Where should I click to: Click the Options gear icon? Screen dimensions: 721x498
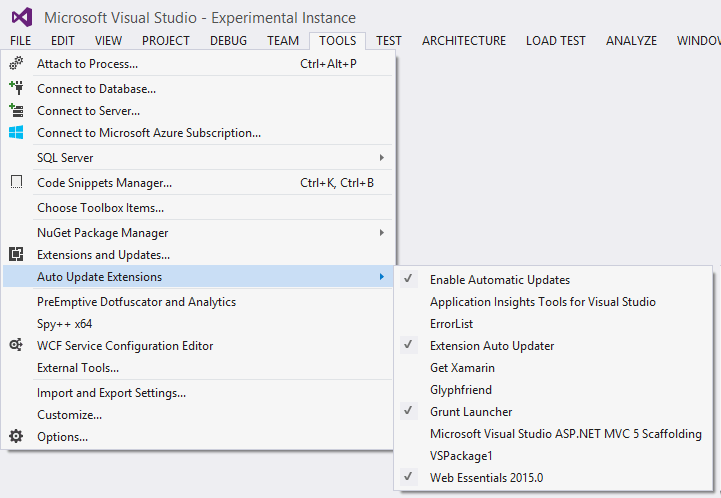click(x=16, y=436)
